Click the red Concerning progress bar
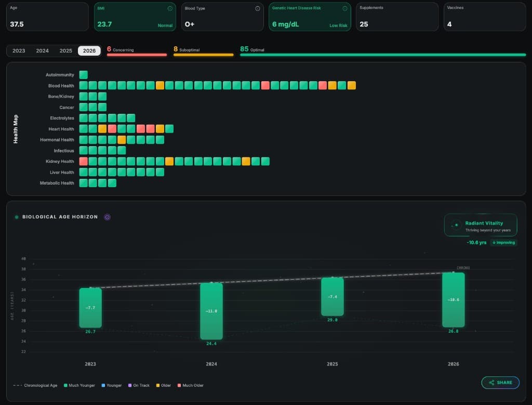 (137, 55)
